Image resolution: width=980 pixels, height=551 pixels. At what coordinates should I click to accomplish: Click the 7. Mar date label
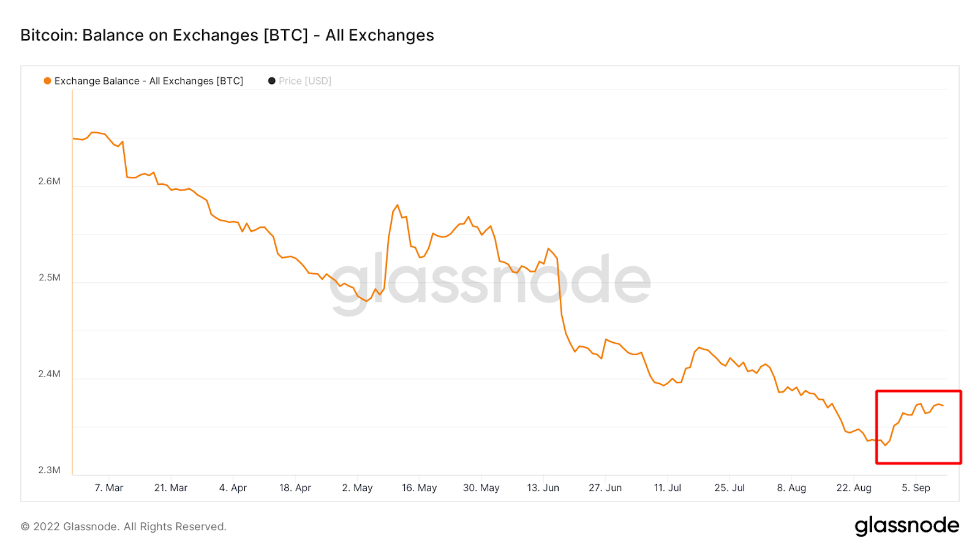(x=109, y=488)
